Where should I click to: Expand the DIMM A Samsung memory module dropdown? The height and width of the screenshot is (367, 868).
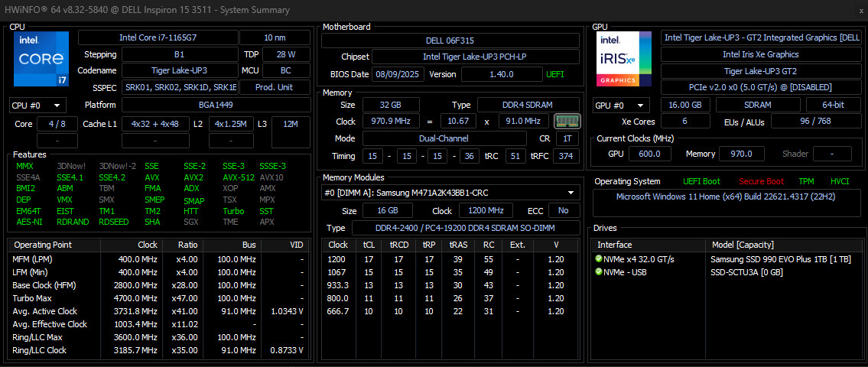[451, 193]
